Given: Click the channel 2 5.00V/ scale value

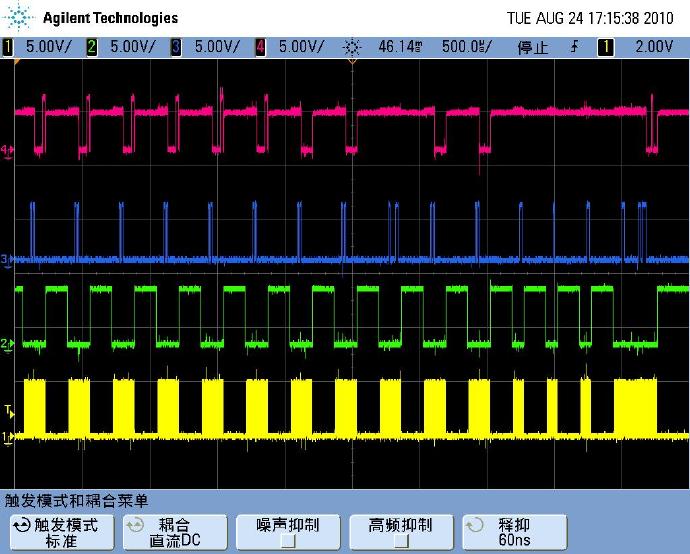Looking at the screenshot, I should coord(132,47).
